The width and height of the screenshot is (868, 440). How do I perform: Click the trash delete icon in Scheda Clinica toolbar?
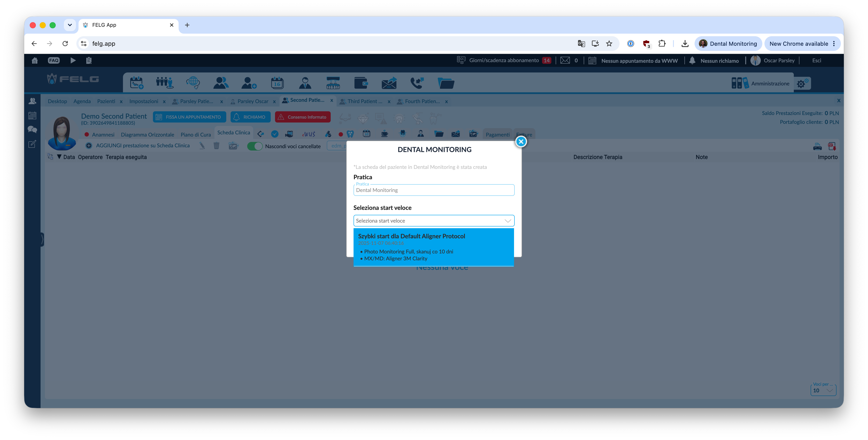(216, 146)
